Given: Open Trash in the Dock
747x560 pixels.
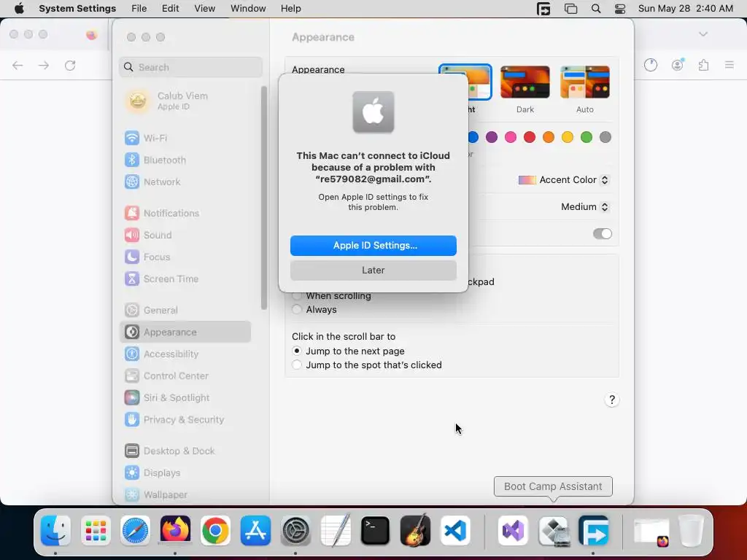Looking at the screenshot, I should (692, 531).
